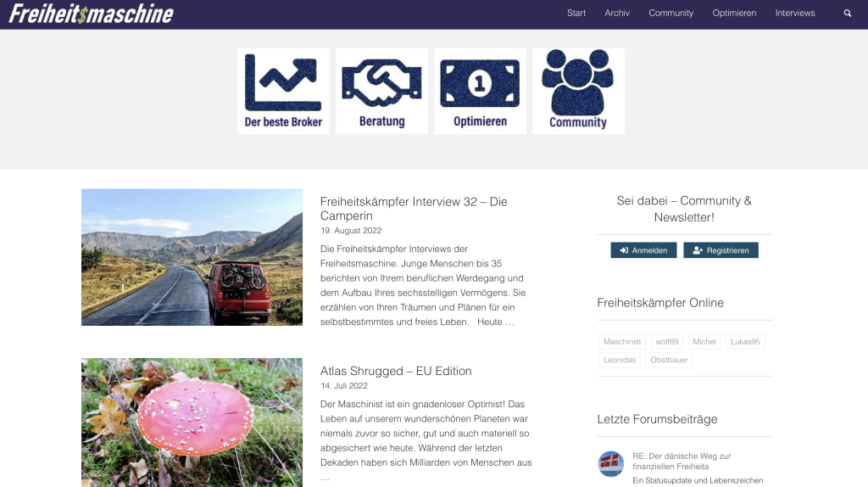
Task: Click the red camper van thumbnail
Action: tap(192, 257)
